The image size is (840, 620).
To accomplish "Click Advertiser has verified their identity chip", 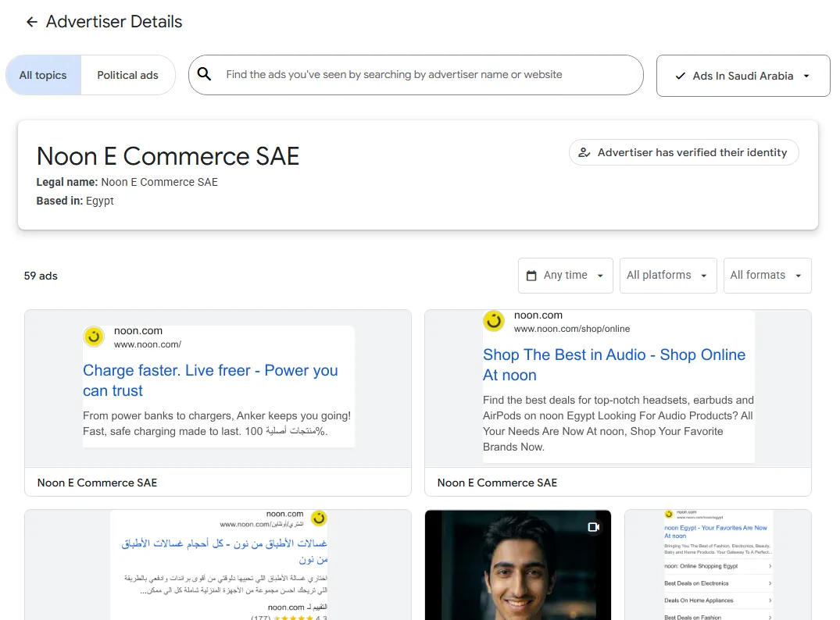I will (684, 152).
